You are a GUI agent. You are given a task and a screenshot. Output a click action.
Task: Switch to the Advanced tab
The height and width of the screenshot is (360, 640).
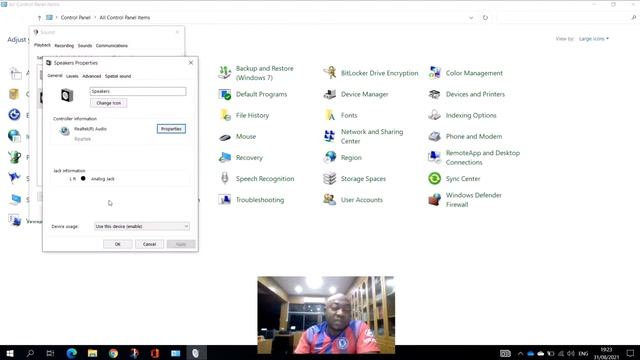click(91, 76)
